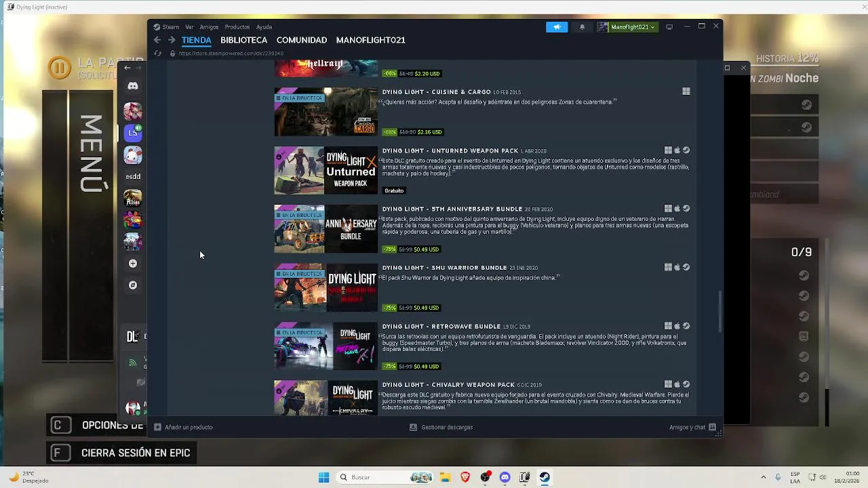868x488 pixels.
Task: Click Discord explore servers compass icon
Action: 133,285
